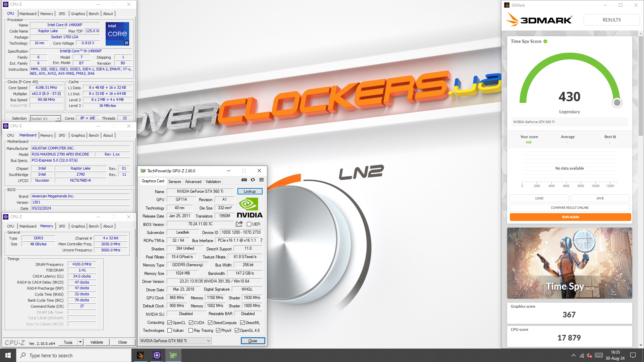644x362 pixels.
Task: Open the Graphics tab in Memory CPU-Z window
Action: [x=78, y=226]
